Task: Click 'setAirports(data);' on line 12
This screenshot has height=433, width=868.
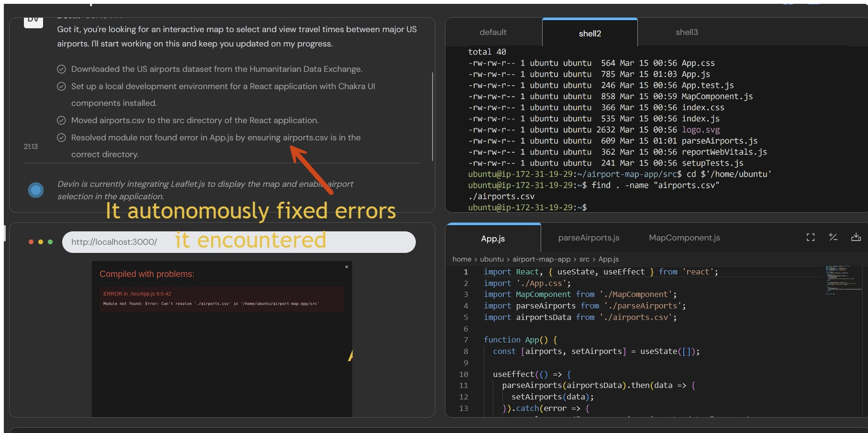Action: click(553, 397)
